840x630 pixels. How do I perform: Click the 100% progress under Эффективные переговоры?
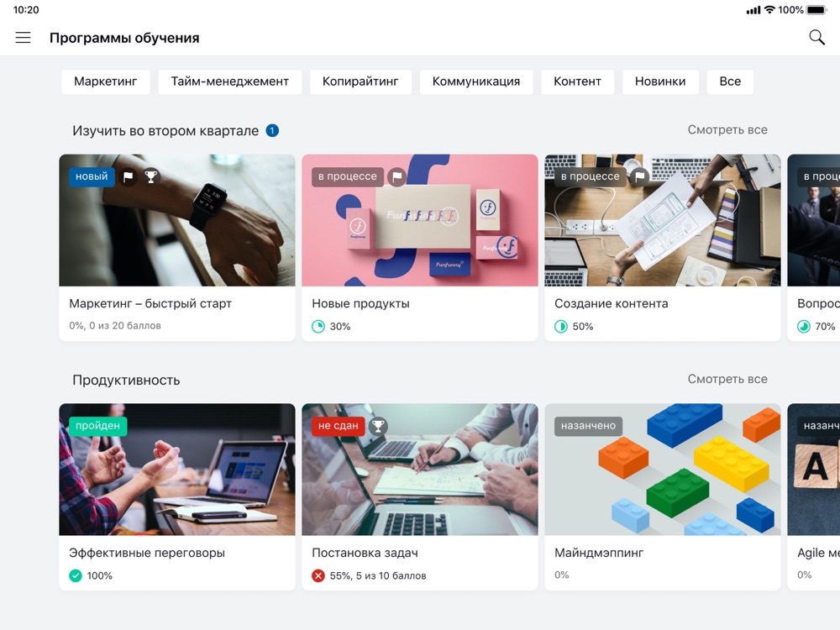coord(100,576)
